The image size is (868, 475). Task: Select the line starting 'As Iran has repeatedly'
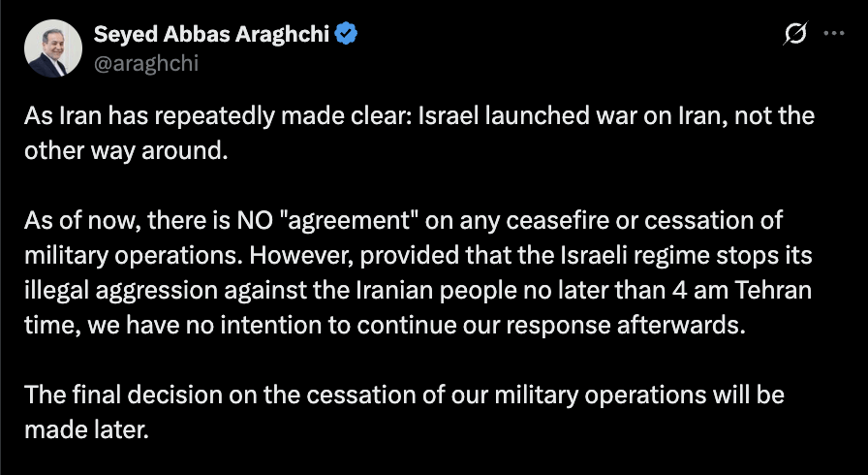pyautogui.click(x=419, y=116)
